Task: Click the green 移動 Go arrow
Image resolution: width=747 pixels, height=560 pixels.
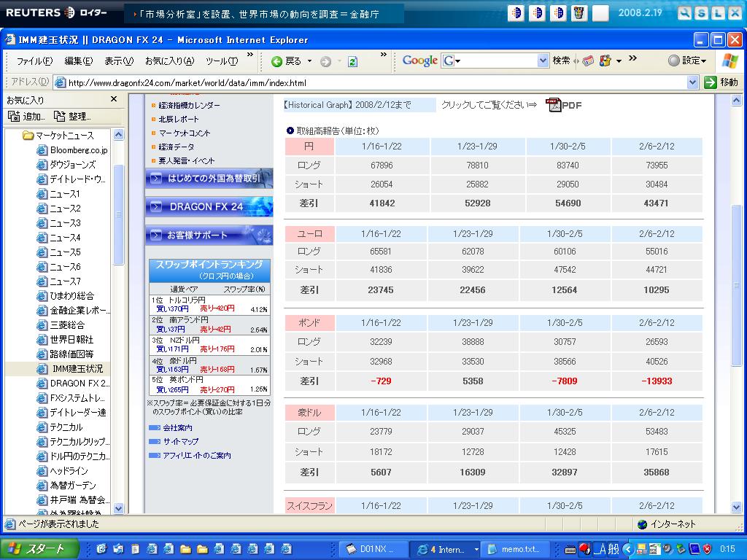Action: [x=711, y=82]
